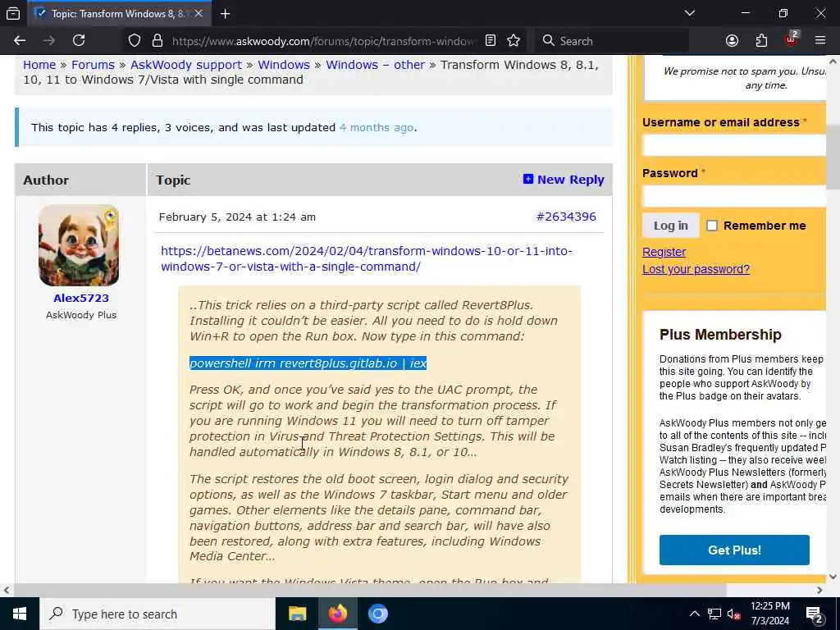The width and height of the screenshot is (840, 630).
Task: Go back to previous page
Action: pos(20,41)
